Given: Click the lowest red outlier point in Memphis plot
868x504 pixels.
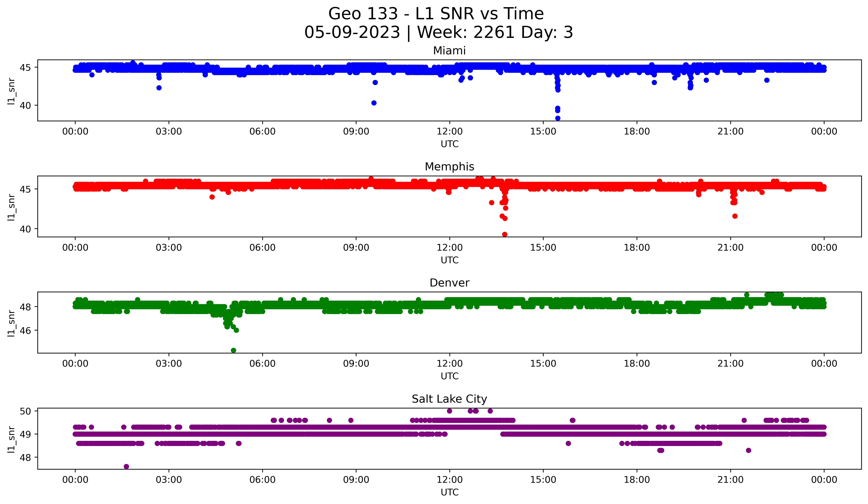Looking at the screenshot, I should tap(505, 234).
